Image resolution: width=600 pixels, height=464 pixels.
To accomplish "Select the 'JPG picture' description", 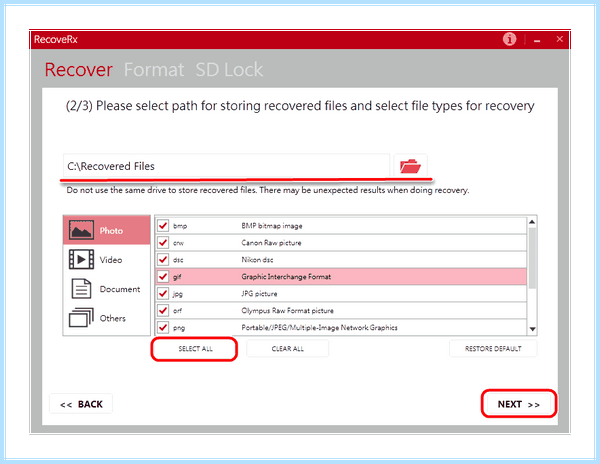I will coord(259,294).
